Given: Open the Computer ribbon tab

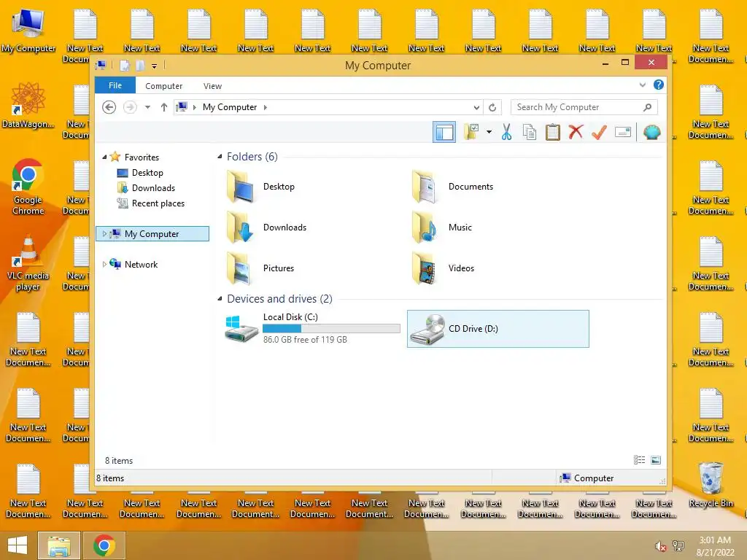Looking at the screenshot, I should click(x=164, y=86).
